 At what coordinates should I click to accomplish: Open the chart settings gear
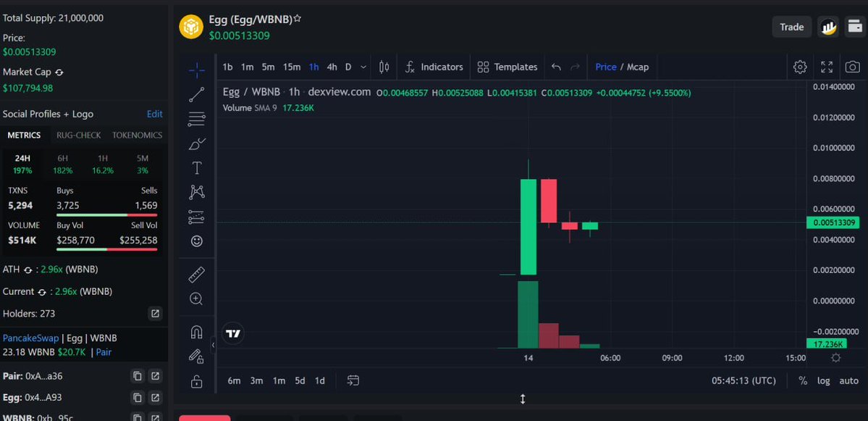point(800,67)
